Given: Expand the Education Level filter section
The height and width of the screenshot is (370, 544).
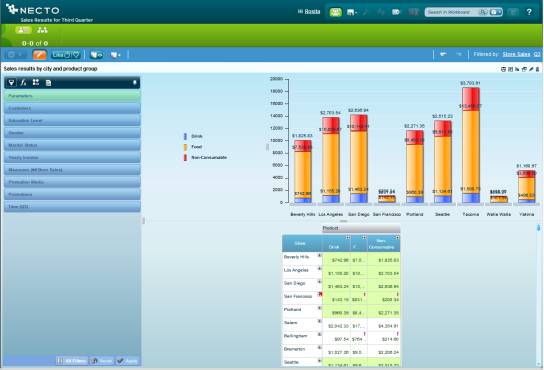Looking at the screenshot, I should (x=72, y=120).
